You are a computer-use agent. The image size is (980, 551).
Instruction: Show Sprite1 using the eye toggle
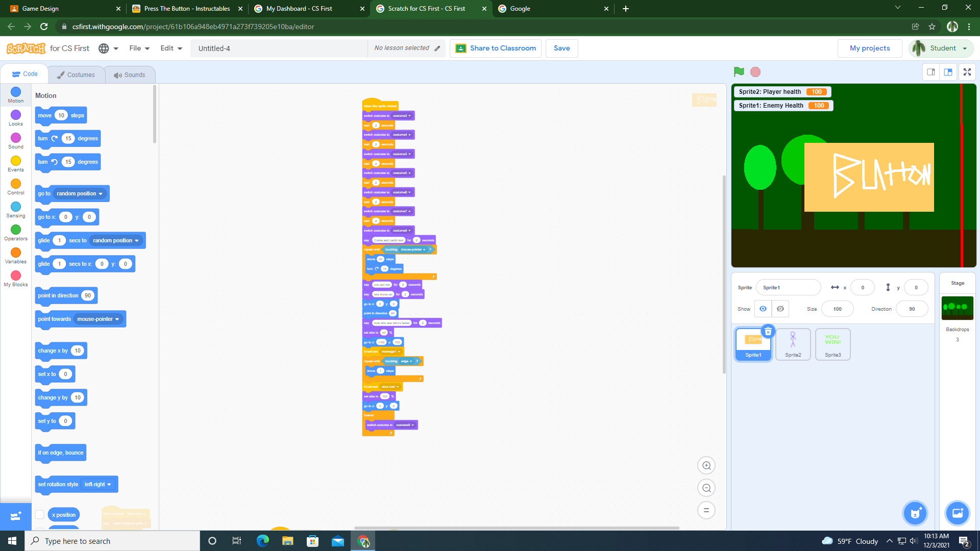763,309
